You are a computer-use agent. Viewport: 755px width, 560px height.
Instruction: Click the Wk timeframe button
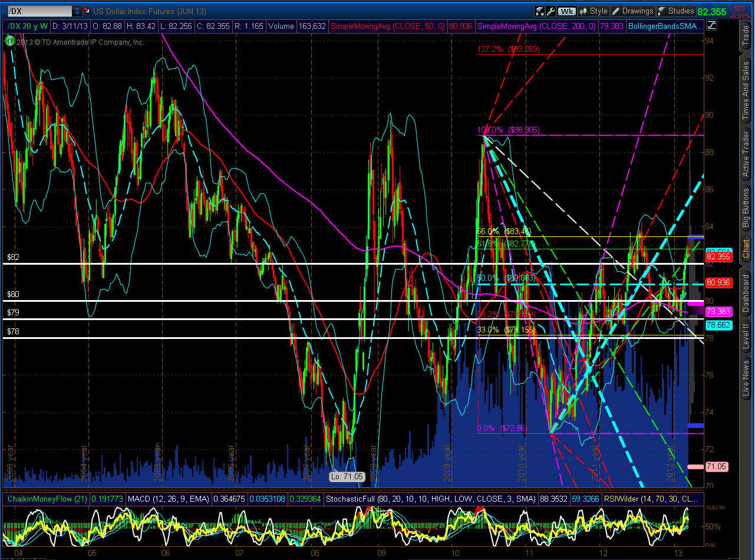click(566, 11)
